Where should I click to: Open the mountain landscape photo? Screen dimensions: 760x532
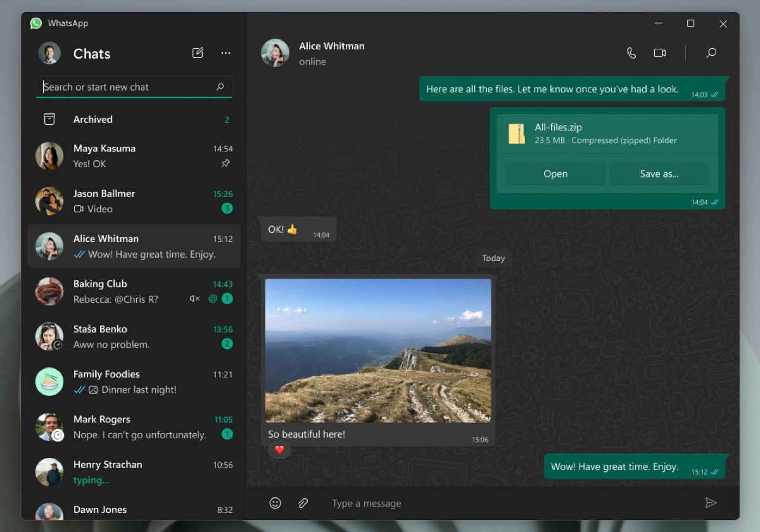[378, 348]
